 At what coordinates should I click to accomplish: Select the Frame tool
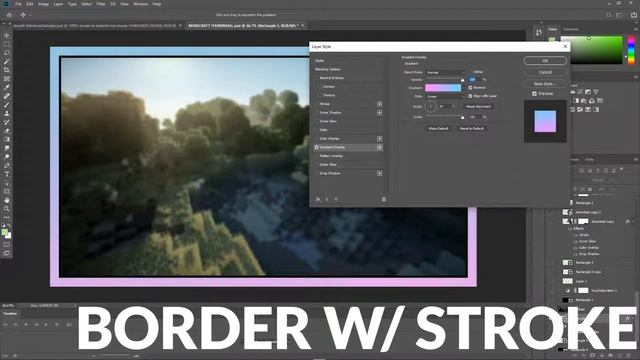[x=7, y=79]
